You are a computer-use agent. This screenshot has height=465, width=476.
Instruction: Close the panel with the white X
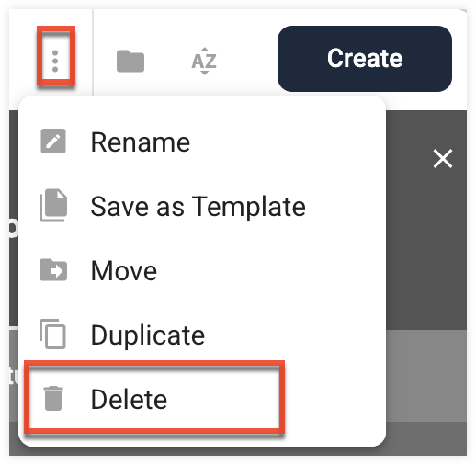click(443, 159)
